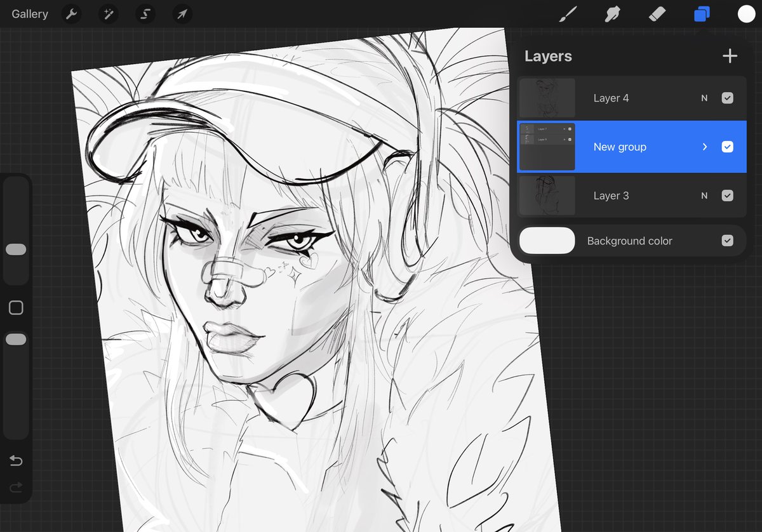The image size is (762, 532).
Task: Select the Eraser tool
Action: pos(657,13)
